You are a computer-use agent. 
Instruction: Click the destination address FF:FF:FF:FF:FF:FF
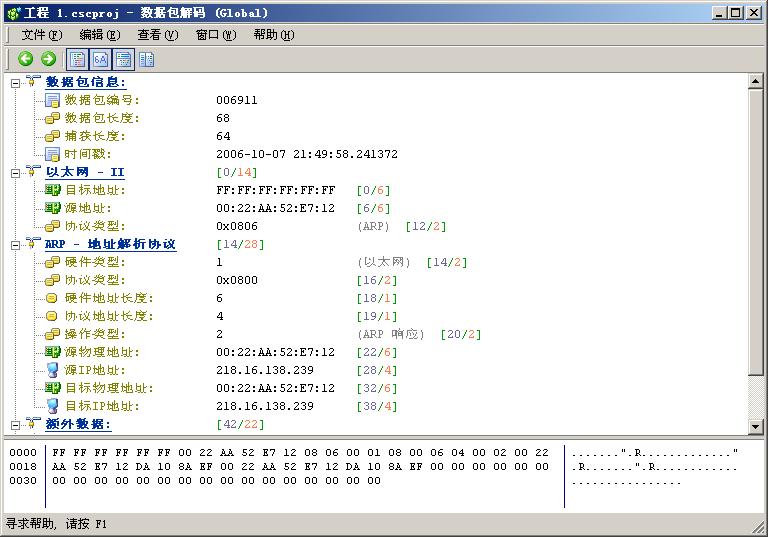coord(276,190)
